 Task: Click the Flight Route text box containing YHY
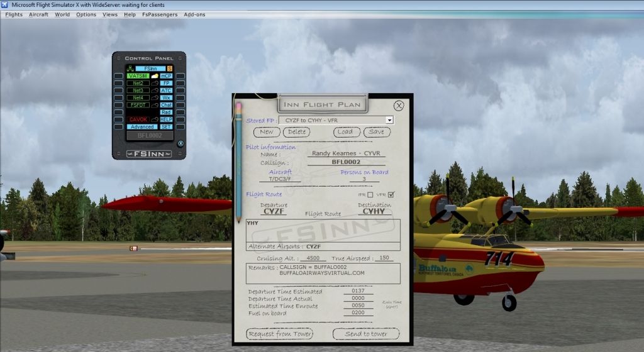323,231
